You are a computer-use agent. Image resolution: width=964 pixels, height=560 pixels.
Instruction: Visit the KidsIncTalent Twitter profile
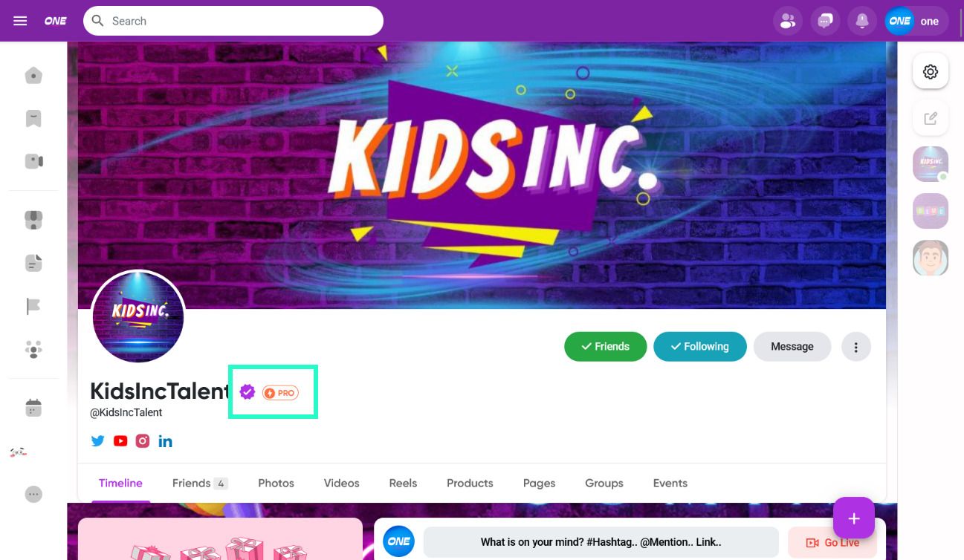click(x=97, y=440)
